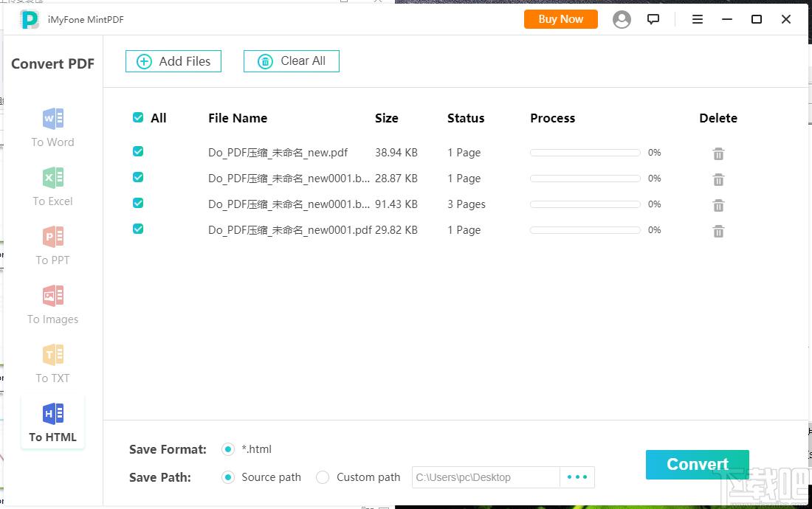The height and width of the screenshot is (509, 812).
Task: Click the To Images tab label
Action: (53, 319)
